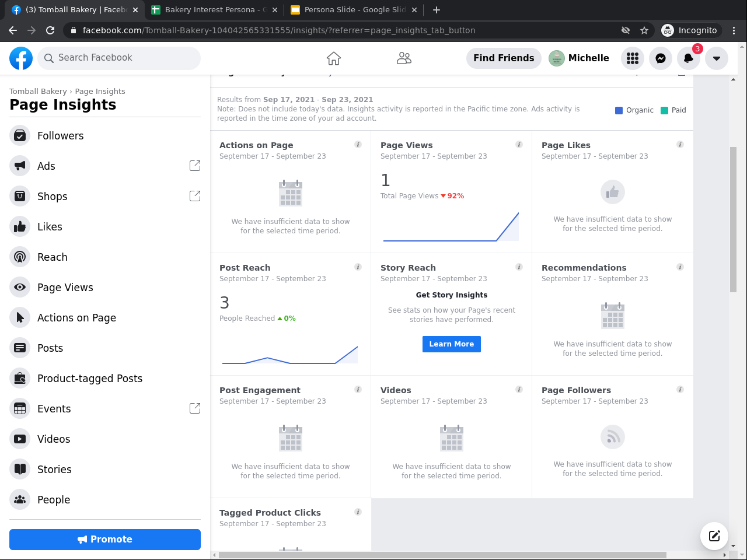
Task: Click the Facebook logo
Action: (21, 58)
